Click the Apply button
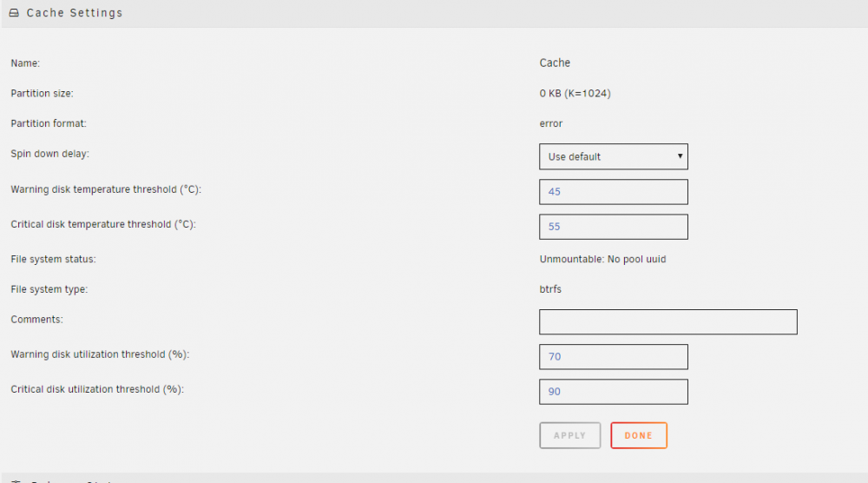 tap(569, 435)
